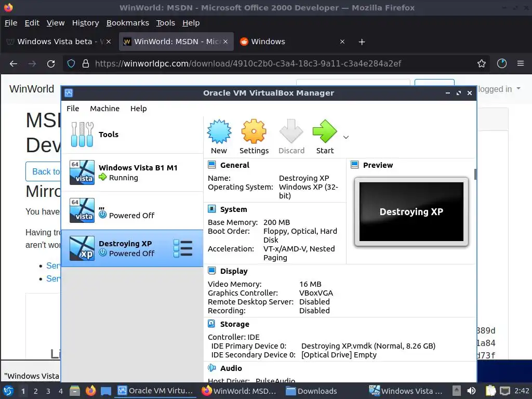Open the Audio section header
532x399 pixels.
click(231, 368)
